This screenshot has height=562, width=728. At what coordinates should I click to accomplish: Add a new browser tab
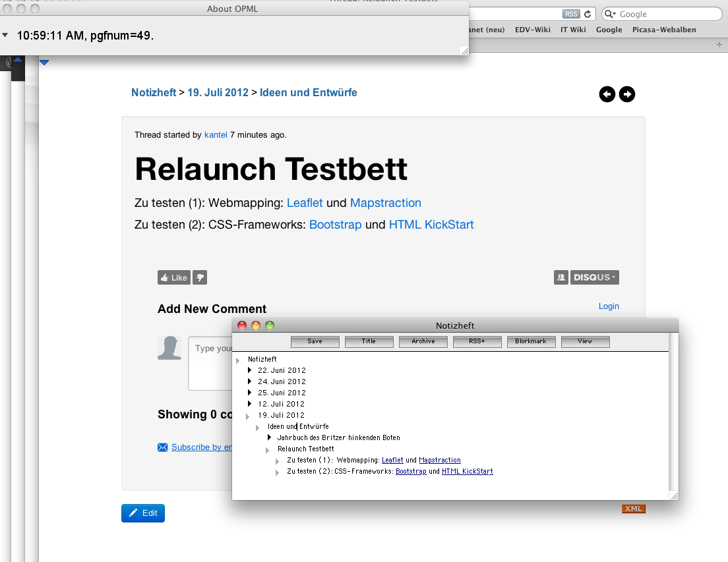(x=719, y=45)
